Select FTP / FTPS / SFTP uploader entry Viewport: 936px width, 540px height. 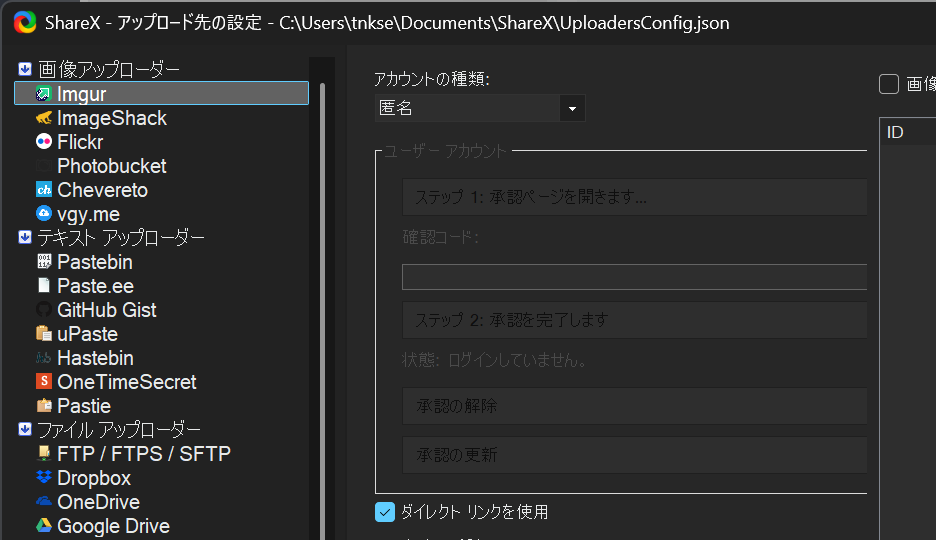coord(144,454)
